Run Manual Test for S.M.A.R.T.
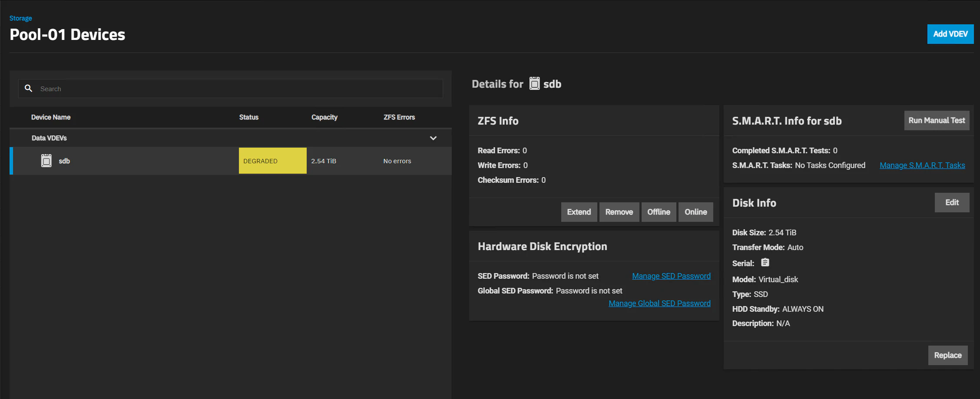 pos(937,120)
